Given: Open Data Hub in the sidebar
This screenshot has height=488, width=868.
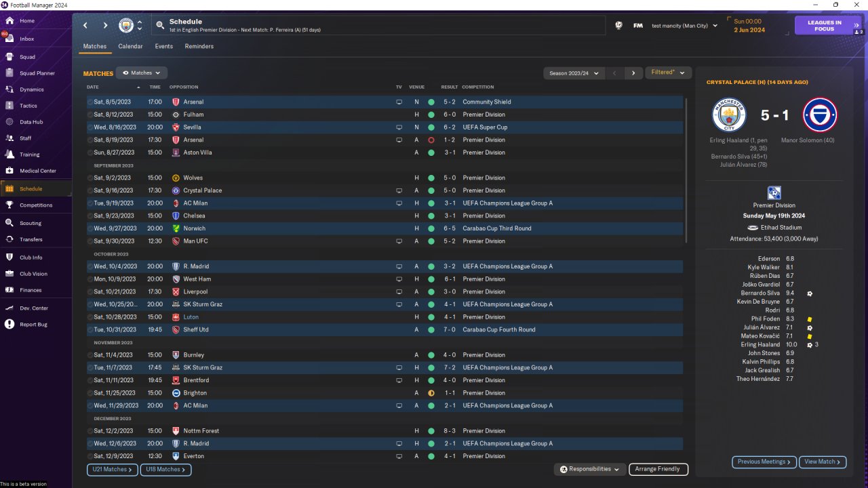Looking at the screenshot, I should [31, 122].
